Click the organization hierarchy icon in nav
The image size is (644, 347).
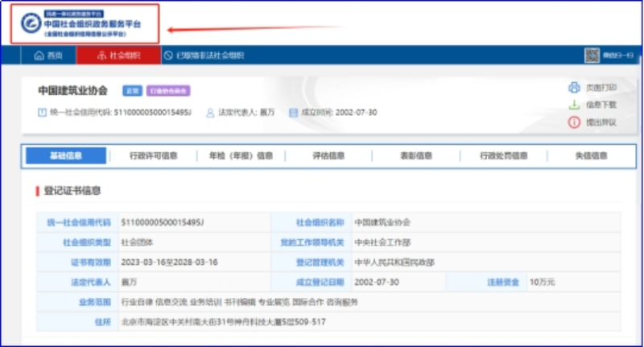coord(101,56)
